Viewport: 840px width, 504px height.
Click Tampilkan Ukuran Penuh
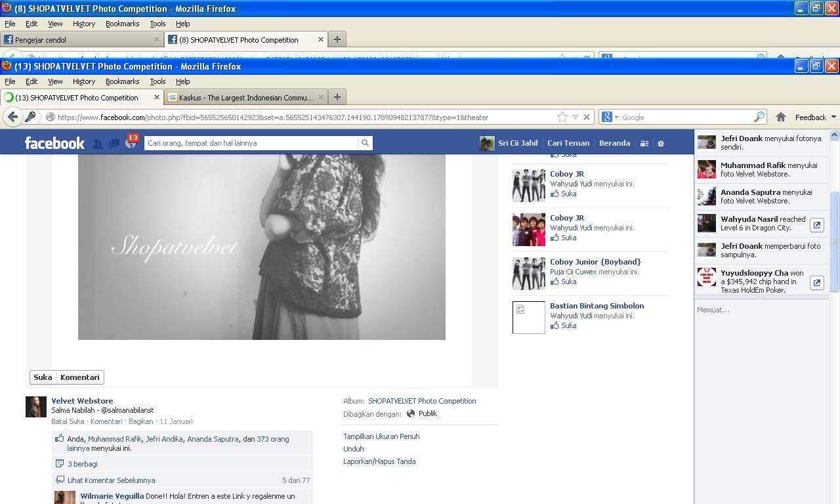tap(381, 436)
